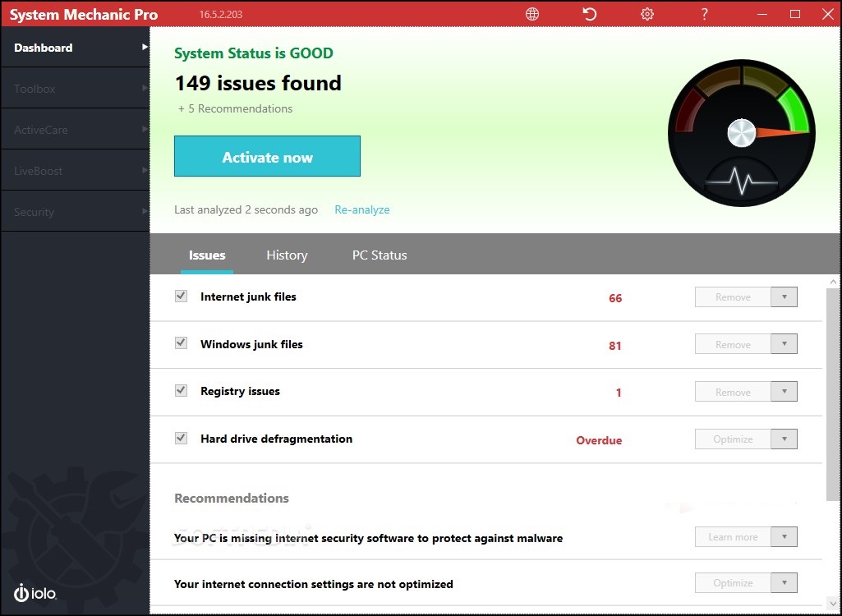Screen dimensions: 842x616
Task: Open dropdown arrow for internet connection Optimize
Action: [x=784, y=582]
